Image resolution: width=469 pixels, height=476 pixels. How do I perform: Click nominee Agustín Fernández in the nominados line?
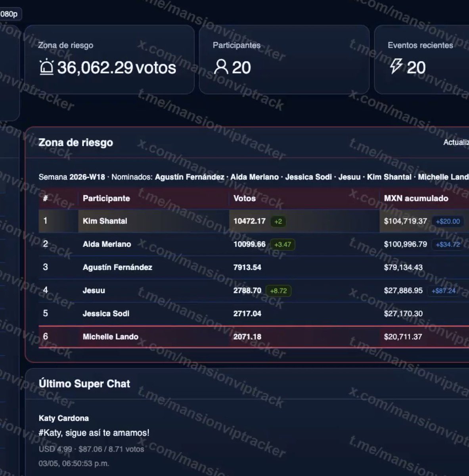(190, 177)
